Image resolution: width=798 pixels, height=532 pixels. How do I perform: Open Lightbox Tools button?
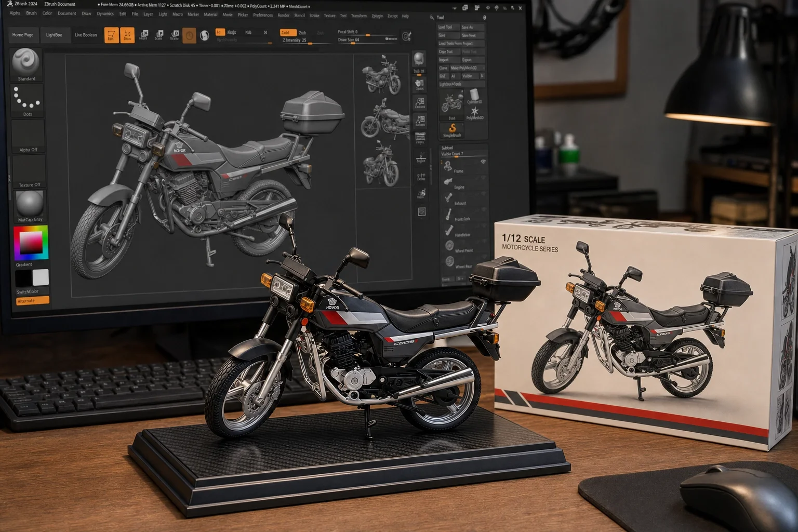click(462, 84)
